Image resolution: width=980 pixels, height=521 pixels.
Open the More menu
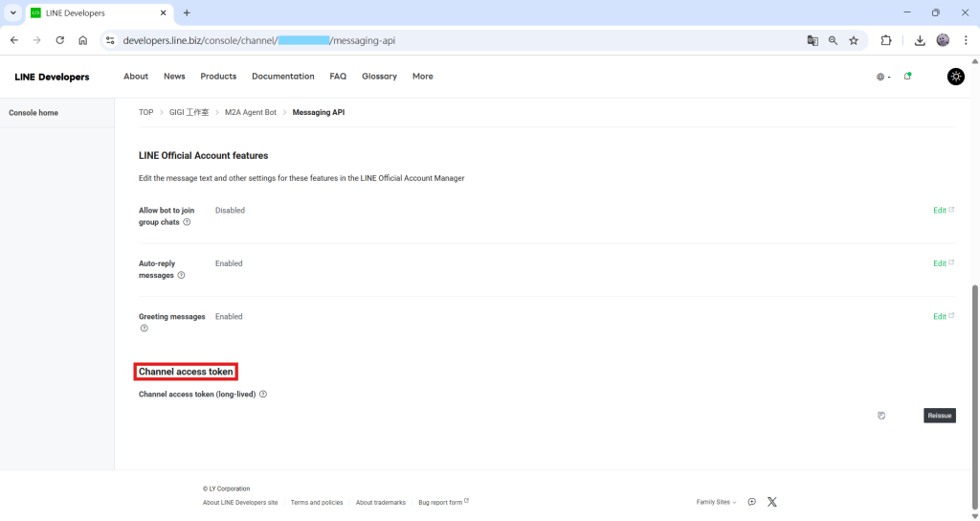pos(422,77)
